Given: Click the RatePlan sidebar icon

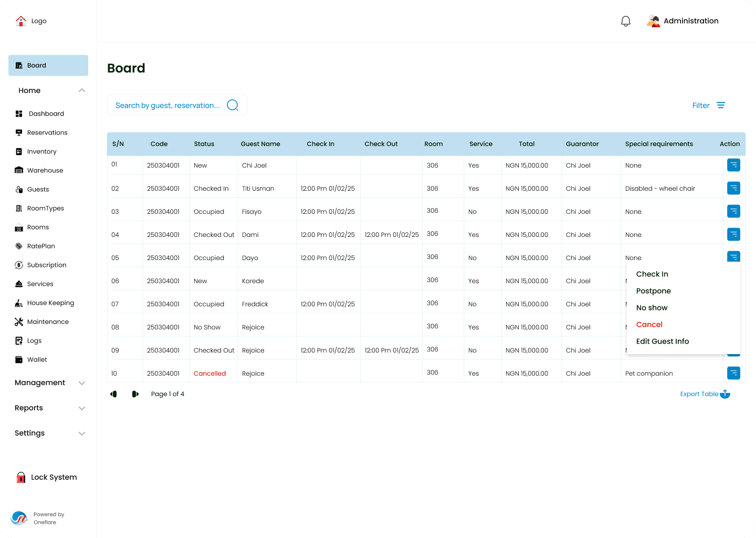Looking at the screenshot, I should 19,246.
